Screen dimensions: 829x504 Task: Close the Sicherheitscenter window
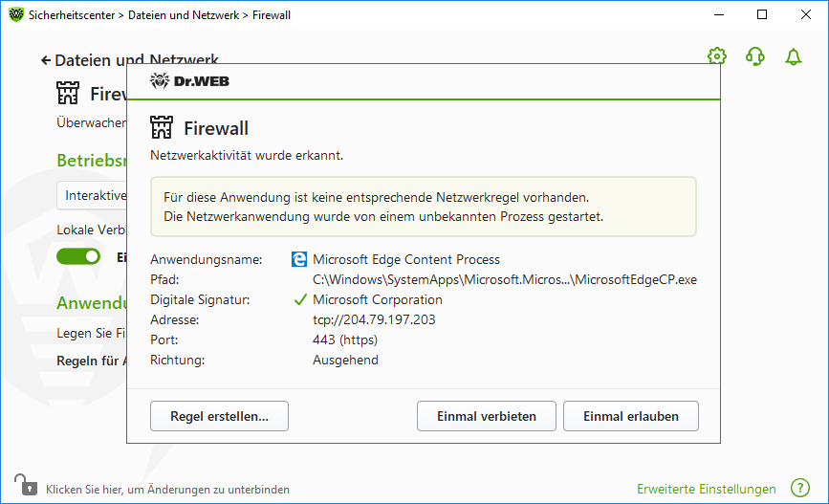(806, 15)
